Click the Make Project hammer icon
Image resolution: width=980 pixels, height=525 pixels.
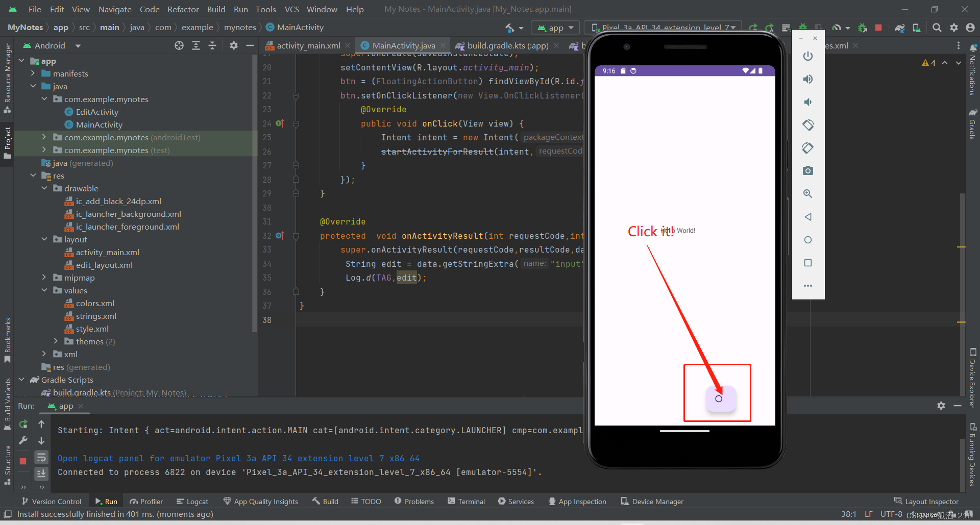[x=509, y=28]
